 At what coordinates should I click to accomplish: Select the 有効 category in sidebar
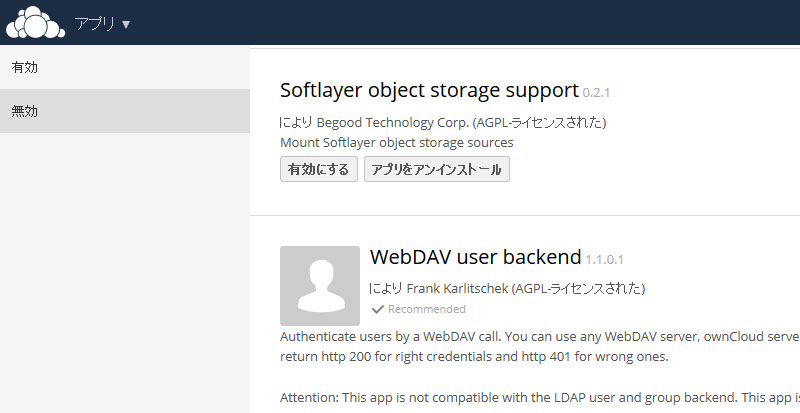(125, 67)
